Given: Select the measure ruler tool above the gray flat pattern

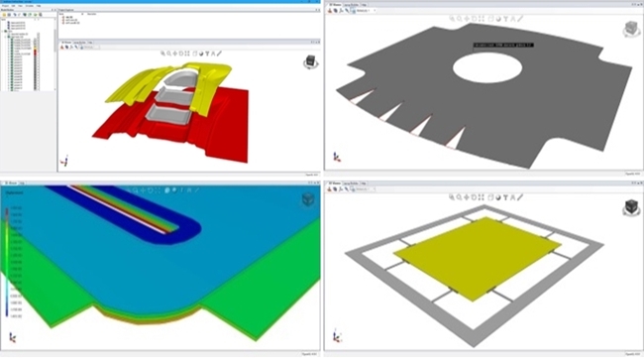Looking at the screenshot, I should pyautogui.click(x=520, y=19).
